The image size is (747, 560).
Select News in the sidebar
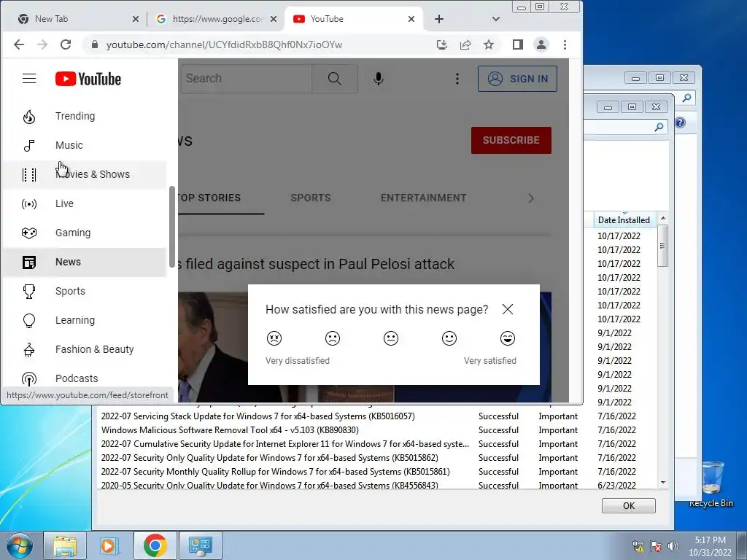[x=85, y=262]
